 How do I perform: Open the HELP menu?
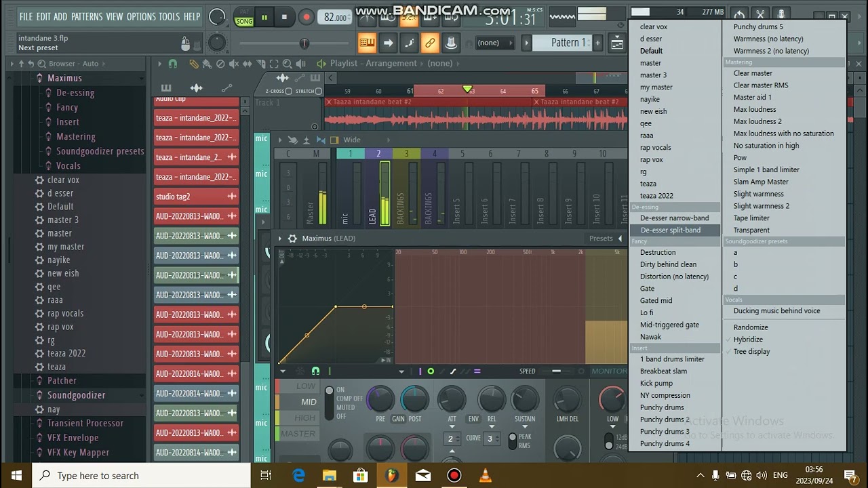pos(192,16)
